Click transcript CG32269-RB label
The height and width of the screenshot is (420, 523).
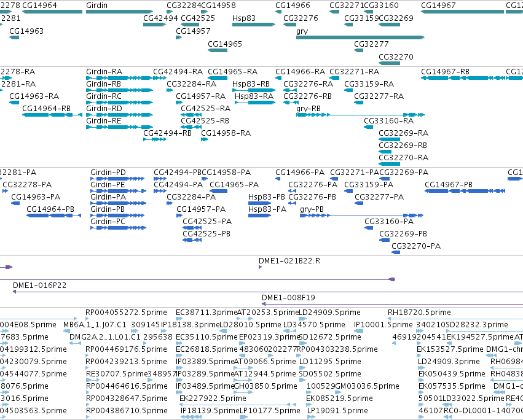point(403,146)
